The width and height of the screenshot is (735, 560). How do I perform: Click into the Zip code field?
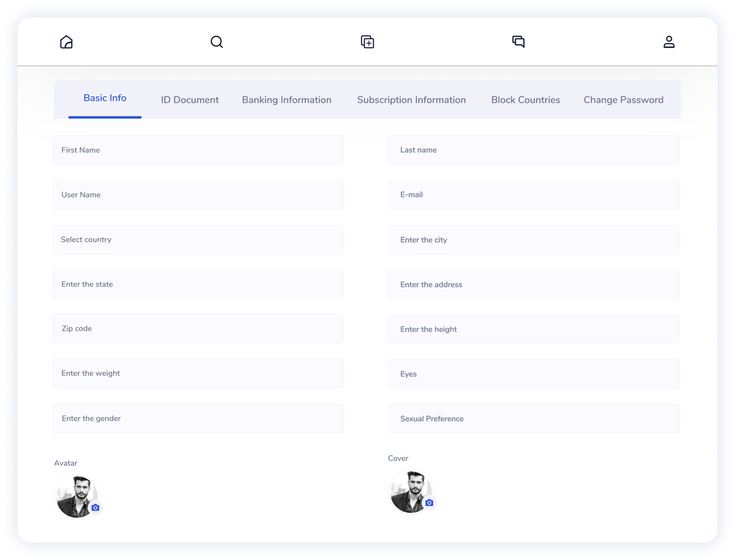(198, 329)
